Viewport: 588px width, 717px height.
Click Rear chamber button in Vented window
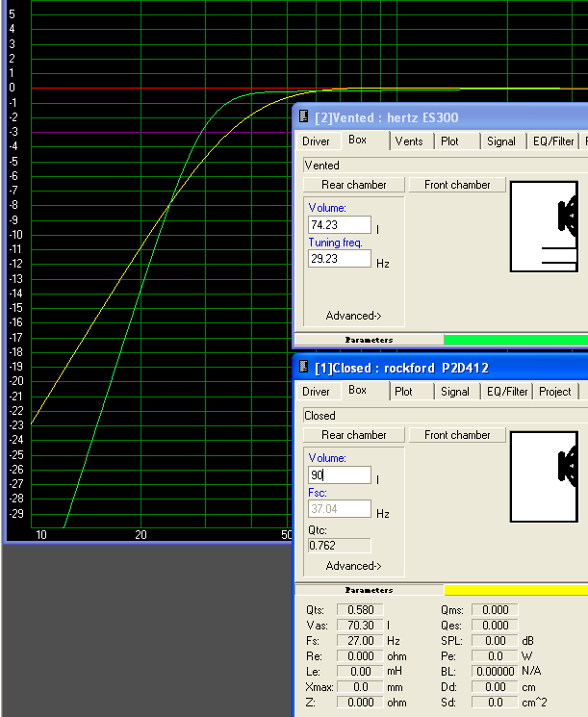(x=354, y=185)
